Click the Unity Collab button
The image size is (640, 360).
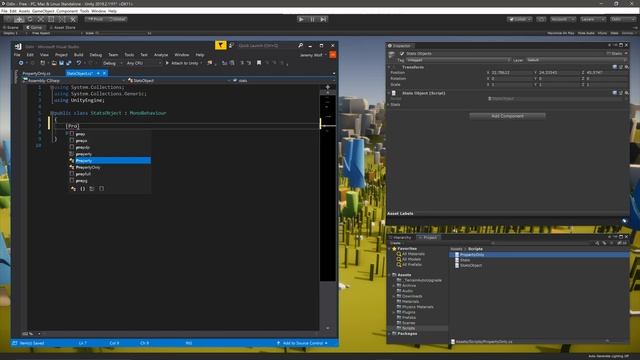pyautogui.click(x=519, y=19)
